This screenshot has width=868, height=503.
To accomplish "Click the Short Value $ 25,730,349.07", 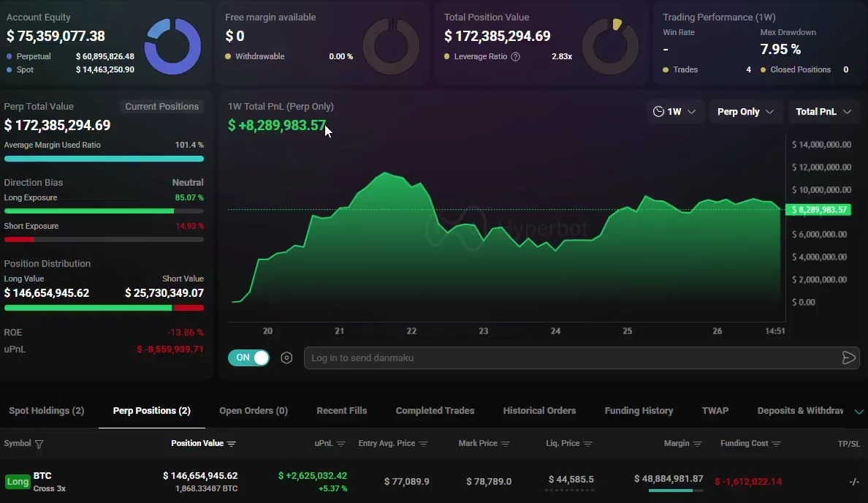I will [x=164, y=293].
